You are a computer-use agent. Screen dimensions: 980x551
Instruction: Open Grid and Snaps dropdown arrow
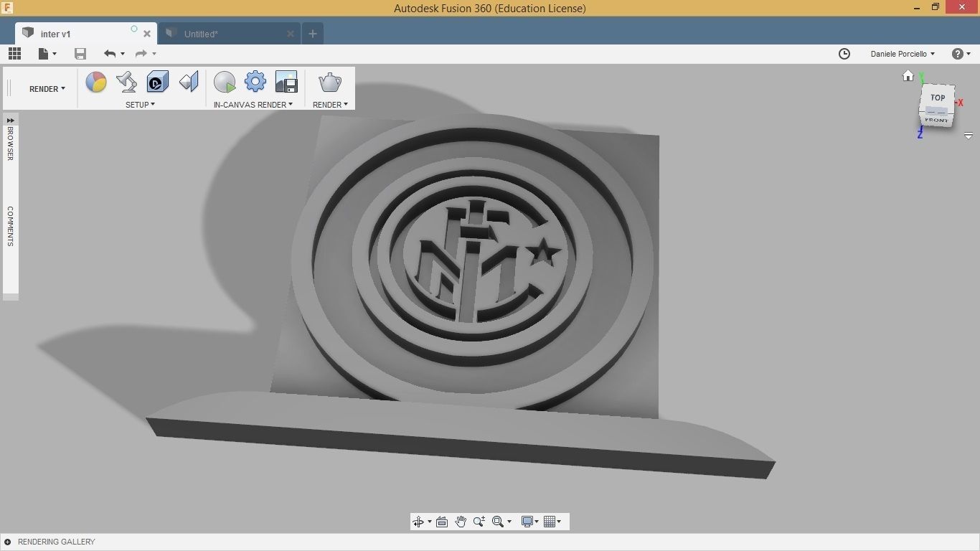coord(559,522)
